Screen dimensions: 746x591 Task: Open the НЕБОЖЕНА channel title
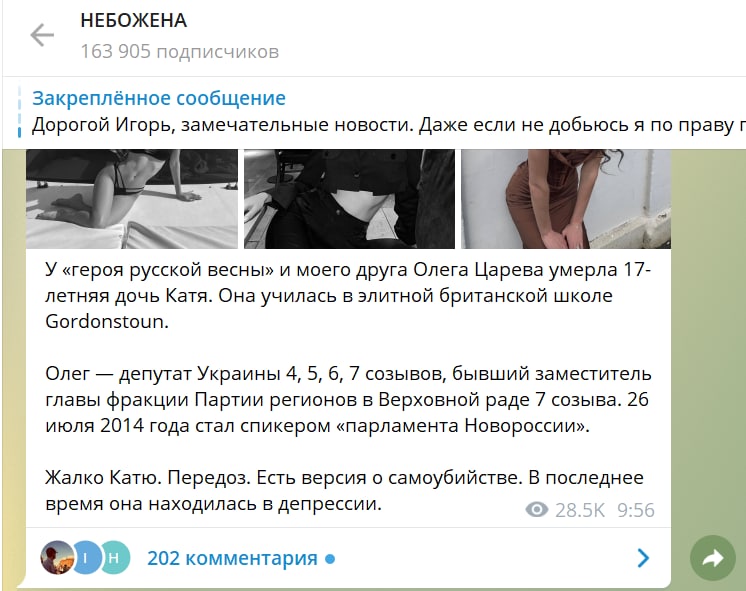tap(134, 20)
